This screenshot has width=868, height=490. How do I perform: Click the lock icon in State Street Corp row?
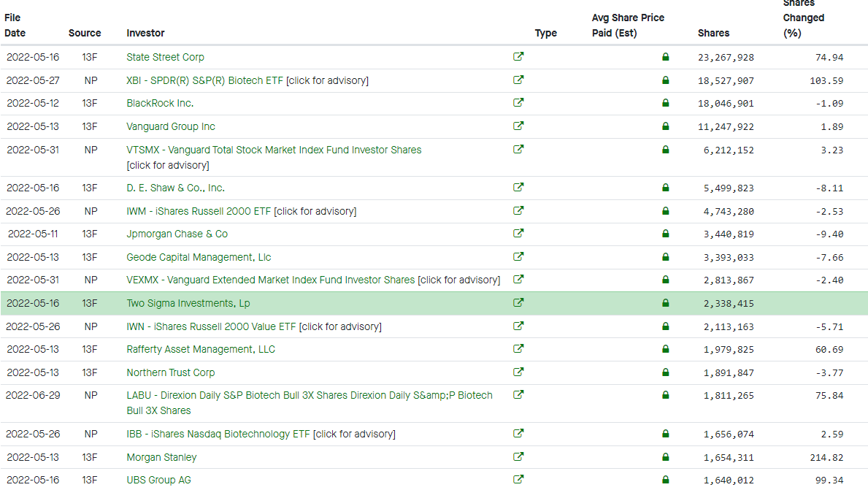pos(665,56)
